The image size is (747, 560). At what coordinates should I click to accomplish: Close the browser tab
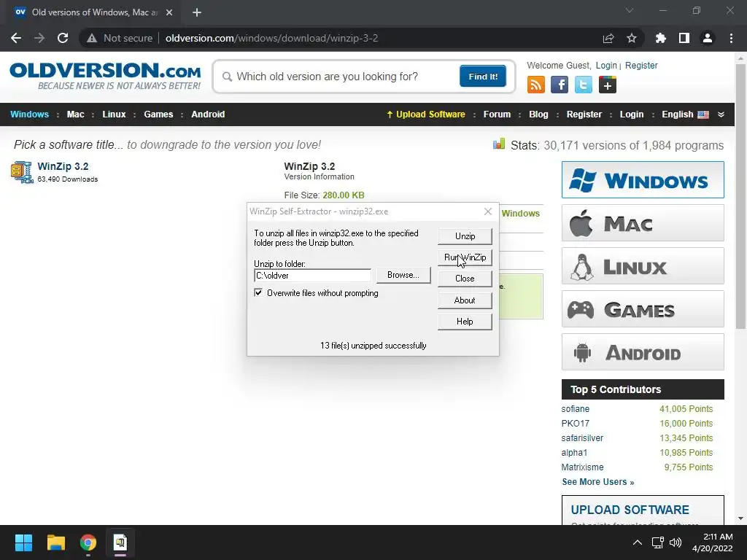pyautogui.click(x=169, y=12)
